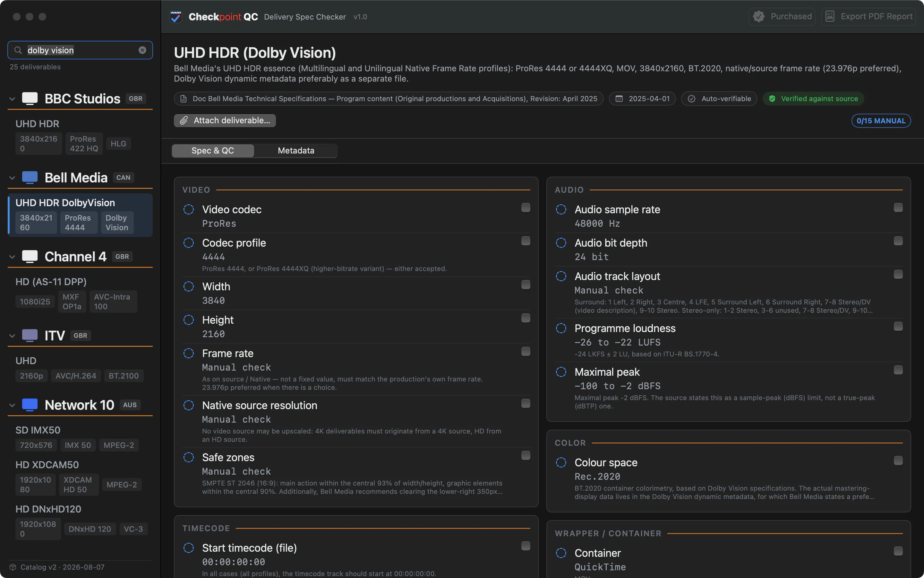
Task: Click the Purchased button
Action: coord(782,16)
